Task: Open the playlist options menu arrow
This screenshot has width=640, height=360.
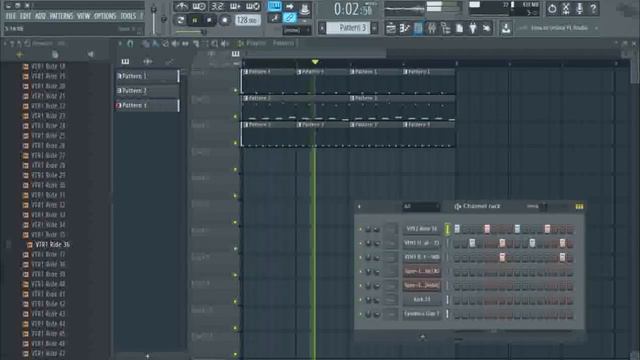Action: pos(120,43)
